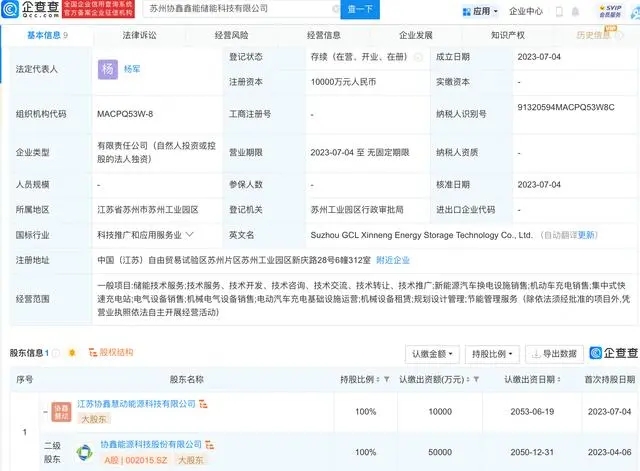Click the mobile phone icon in header
This screenshot has height=471, width=640.
pos(560,11)
